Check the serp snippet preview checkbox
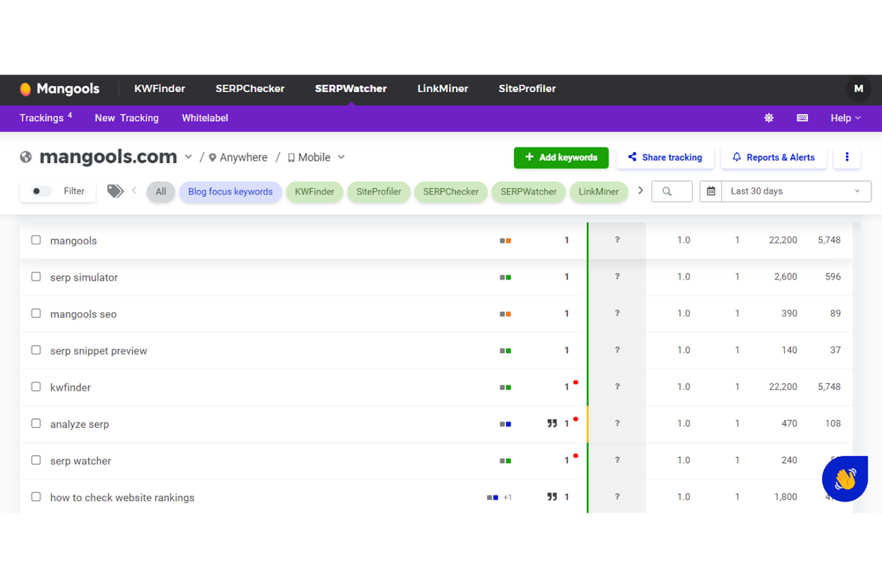The image size is (882, 588). [x=36, y=350]
